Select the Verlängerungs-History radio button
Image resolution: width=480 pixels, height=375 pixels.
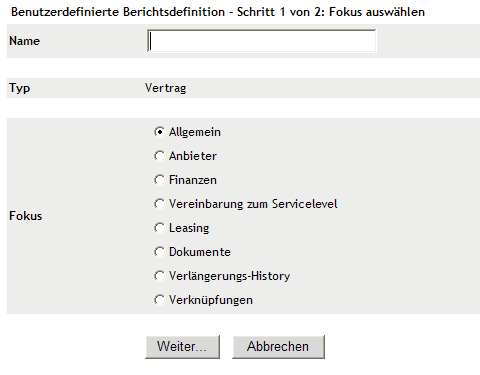coord(160,276)
